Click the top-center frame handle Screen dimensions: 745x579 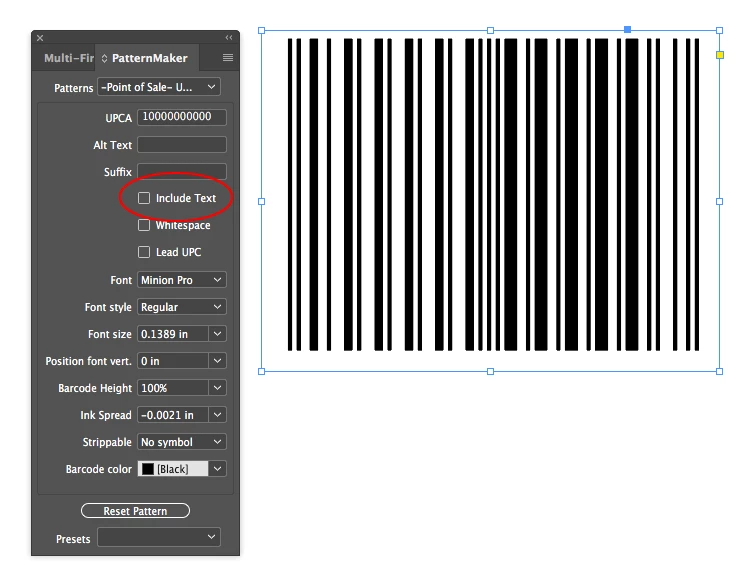[x=490, y=30]
